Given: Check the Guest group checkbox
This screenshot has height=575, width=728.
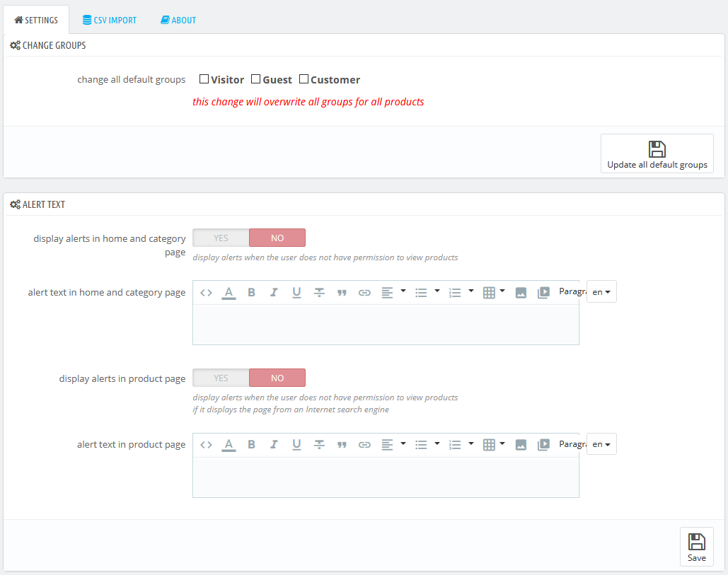Looking at the screenshot, I should pyautogui.click(x=255, y=79).
